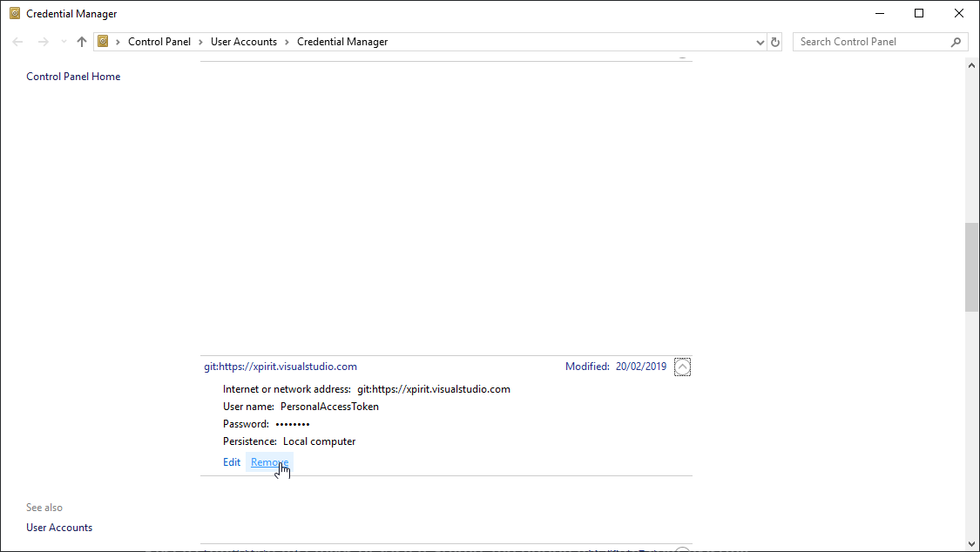Go up one level with Up arrow
This screenshot has height=552, width=980.
click(x=82, y=42)
